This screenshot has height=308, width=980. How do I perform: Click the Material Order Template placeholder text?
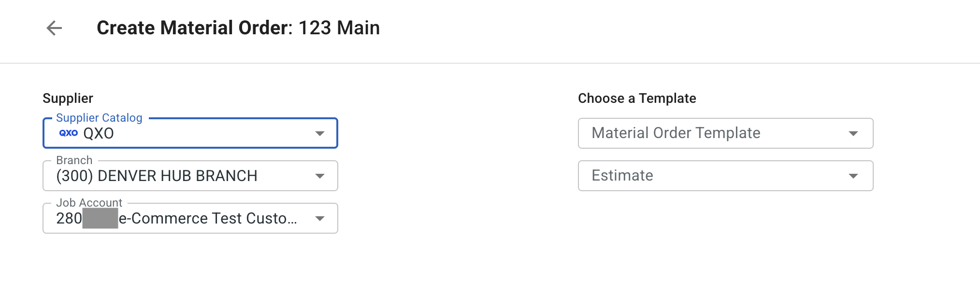(676, 133)
